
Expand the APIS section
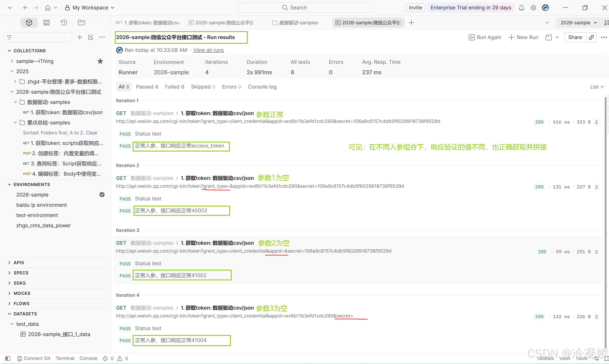click(9, 262)
